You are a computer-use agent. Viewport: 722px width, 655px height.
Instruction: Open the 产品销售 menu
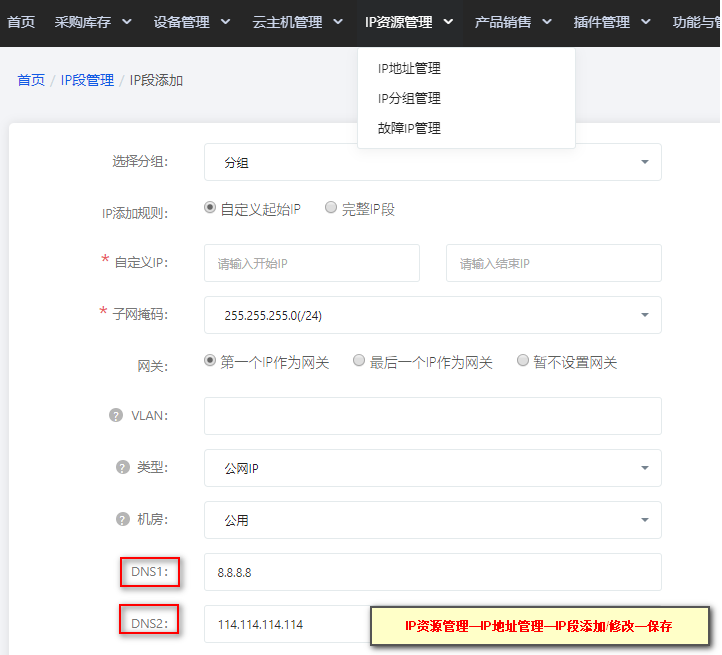513,22
